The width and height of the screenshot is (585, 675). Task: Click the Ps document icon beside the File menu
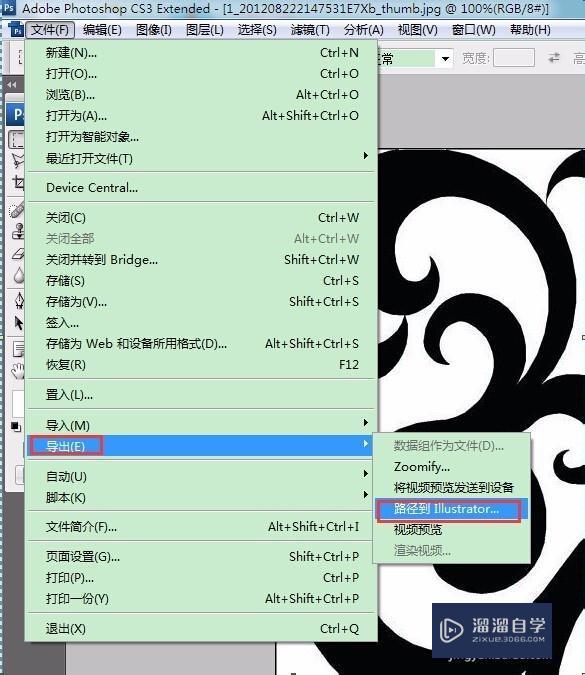pyautogui.click(x=16, y=30)
